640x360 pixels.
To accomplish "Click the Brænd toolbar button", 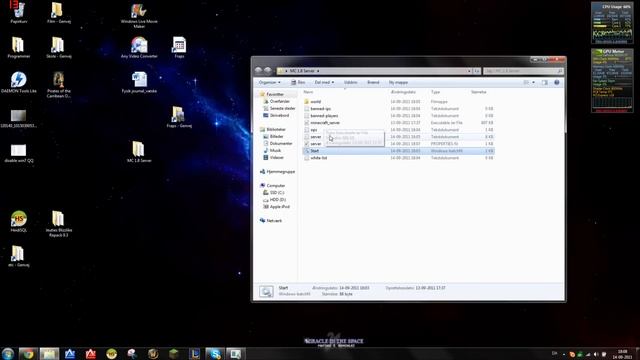I will coord(373,82).
